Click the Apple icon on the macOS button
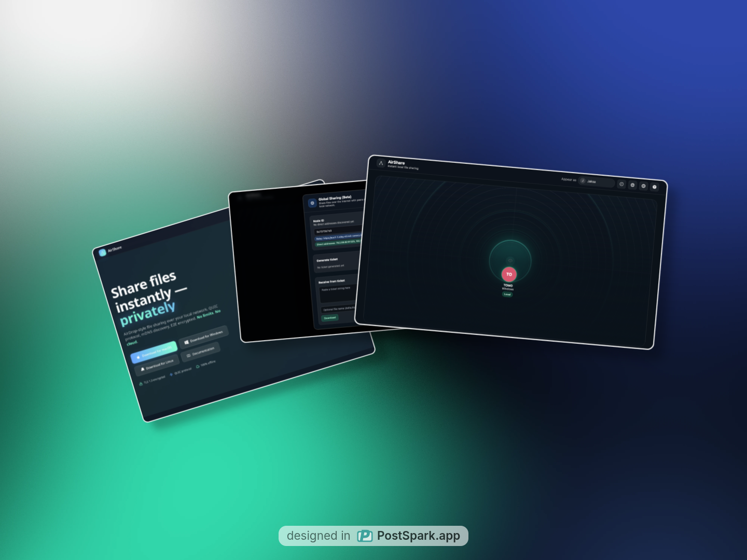 [139, 357]
